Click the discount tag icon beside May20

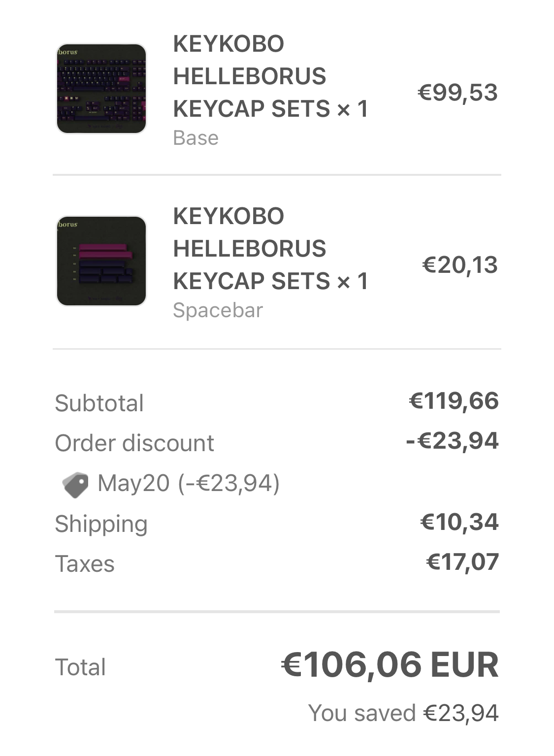[x=75, y=484]
